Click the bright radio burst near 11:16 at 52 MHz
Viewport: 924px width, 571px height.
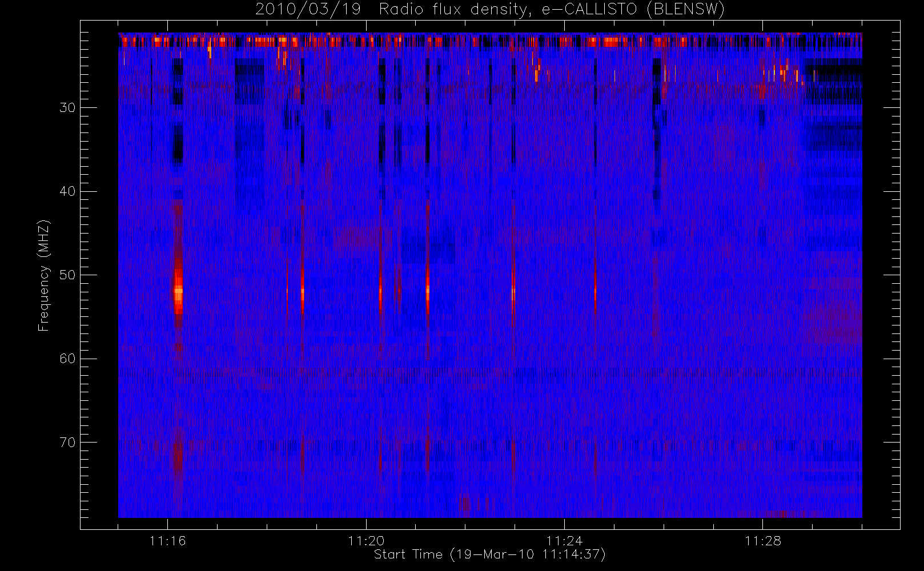[178, 291]
